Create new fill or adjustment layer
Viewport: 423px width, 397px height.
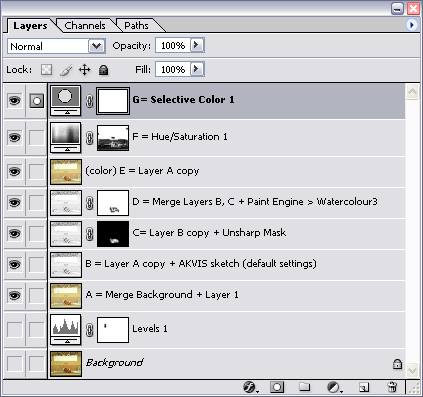334,387
